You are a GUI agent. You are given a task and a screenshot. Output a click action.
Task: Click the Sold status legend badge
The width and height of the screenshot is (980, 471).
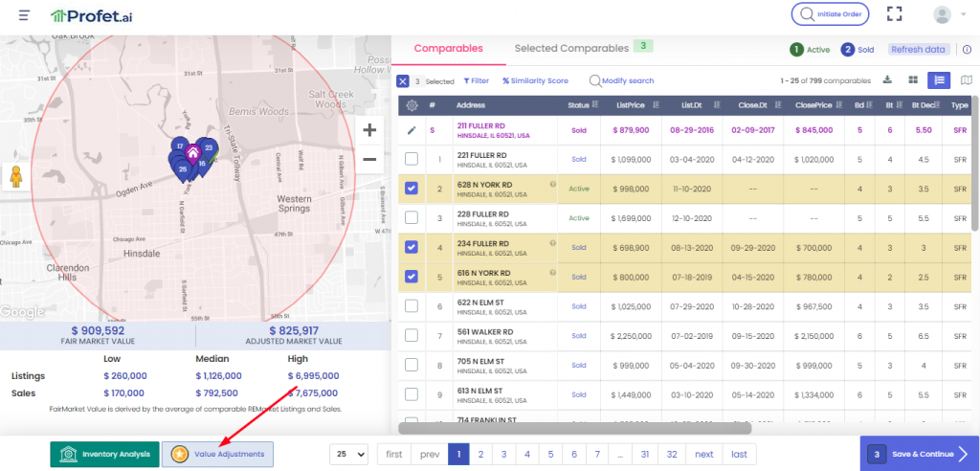(857, 50)
